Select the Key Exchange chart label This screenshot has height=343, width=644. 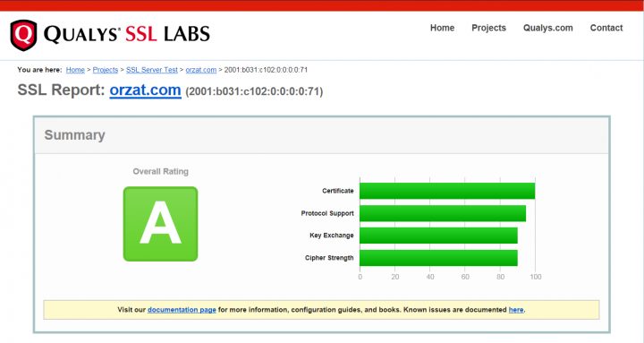point(332,236)
